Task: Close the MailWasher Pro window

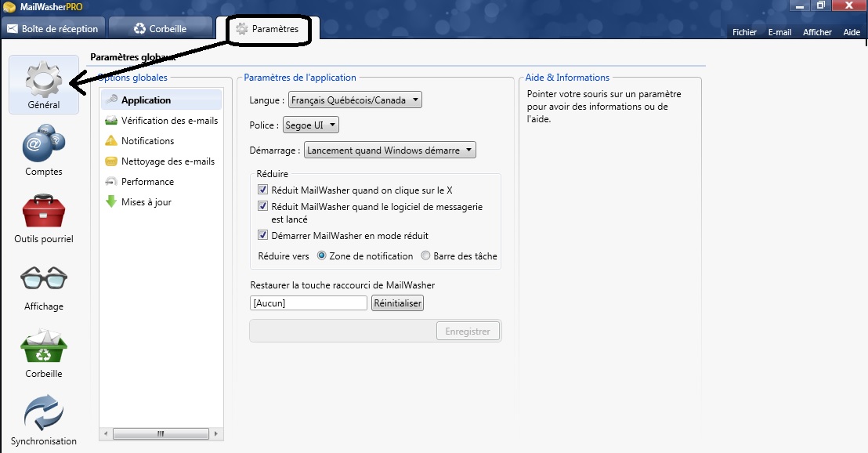Action: click(x=848, y=5)
